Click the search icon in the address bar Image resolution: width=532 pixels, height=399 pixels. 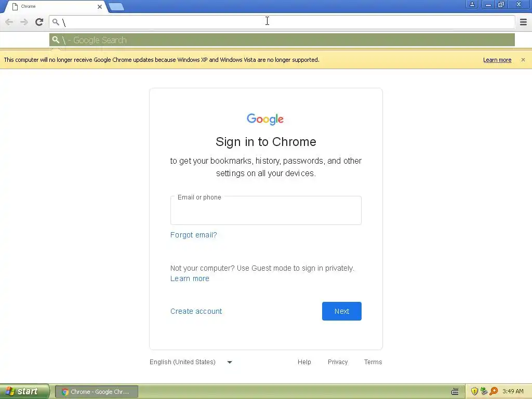(56, 22)
